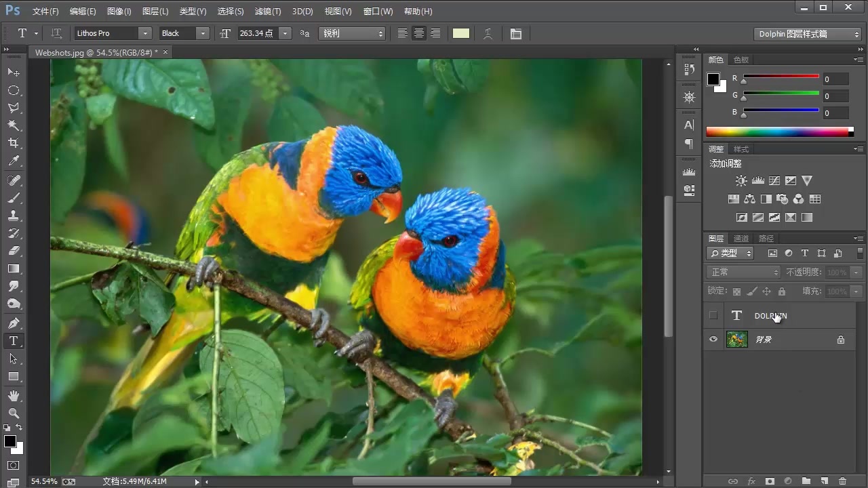Switch to the 路径 tab
This screenshot has height=488, width=868.
pyautogui.click(x=766, y=239)
